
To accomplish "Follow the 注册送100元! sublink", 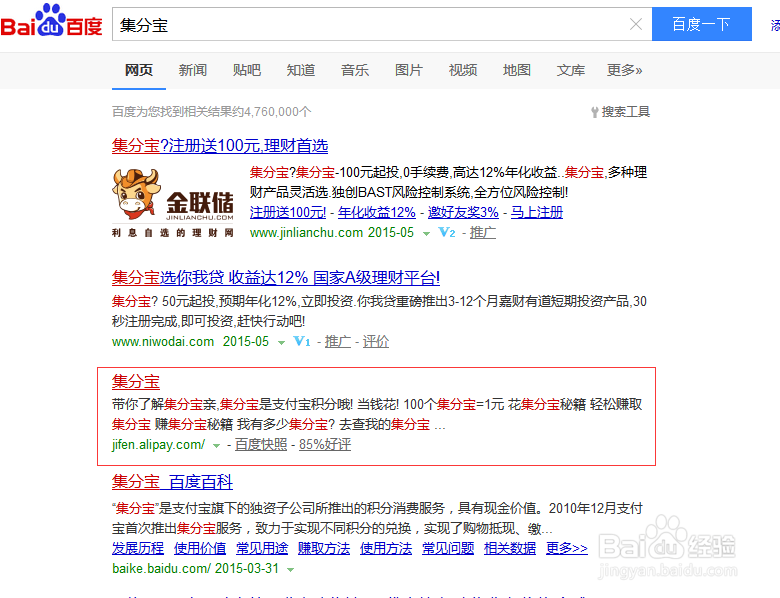I will click(x=288, y=212).
